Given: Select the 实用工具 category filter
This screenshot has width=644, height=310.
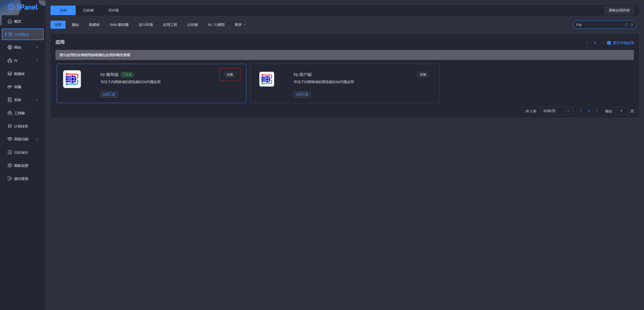Looking at the screenshot, I should coord(170,25).
